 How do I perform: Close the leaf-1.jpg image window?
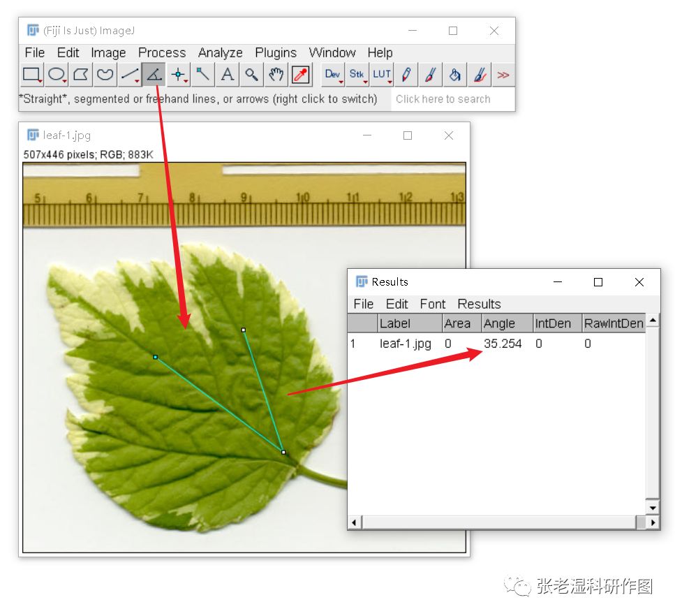pyautogui.click(x=449, y=135)
